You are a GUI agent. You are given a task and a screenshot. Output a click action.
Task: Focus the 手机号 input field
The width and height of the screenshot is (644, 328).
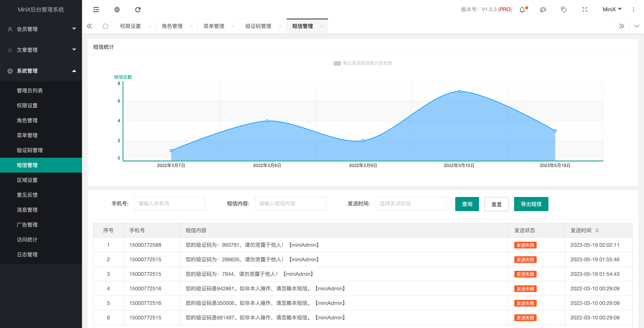coord(170,204)
